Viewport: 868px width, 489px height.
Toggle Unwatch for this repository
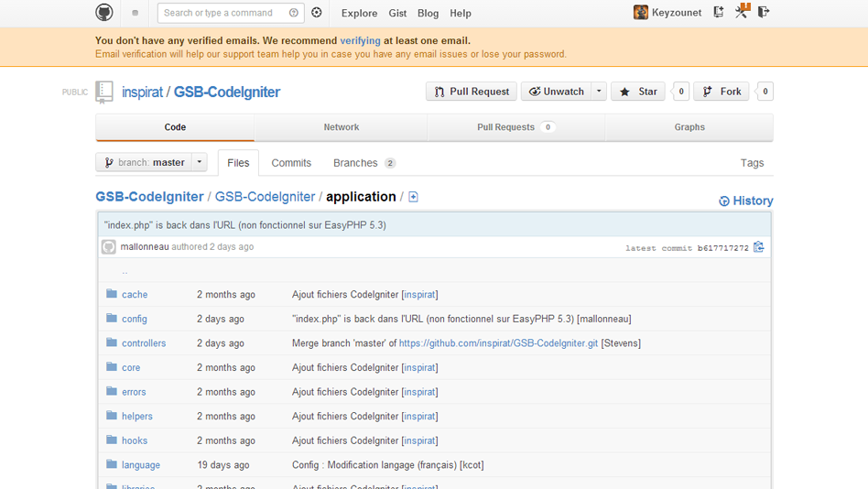tap(557, 92)
